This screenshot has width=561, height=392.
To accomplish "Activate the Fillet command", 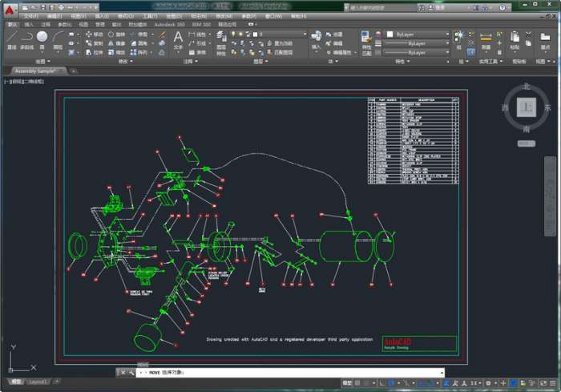I will pyautogui.click(x=139, y=43).
